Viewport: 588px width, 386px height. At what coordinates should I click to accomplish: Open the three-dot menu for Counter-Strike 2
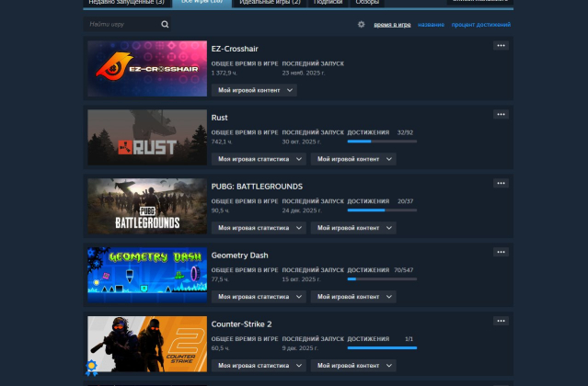(501, 321)
